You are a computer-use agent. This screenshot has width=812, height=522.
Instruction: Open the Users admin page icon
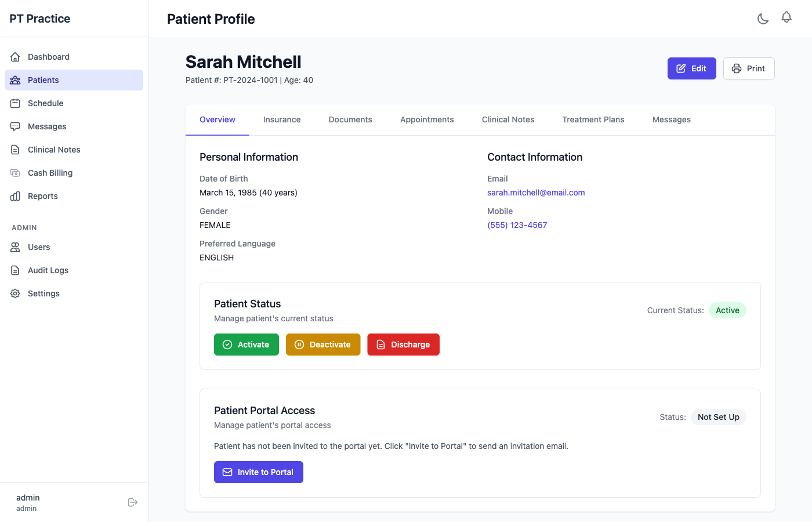(16, 247)
